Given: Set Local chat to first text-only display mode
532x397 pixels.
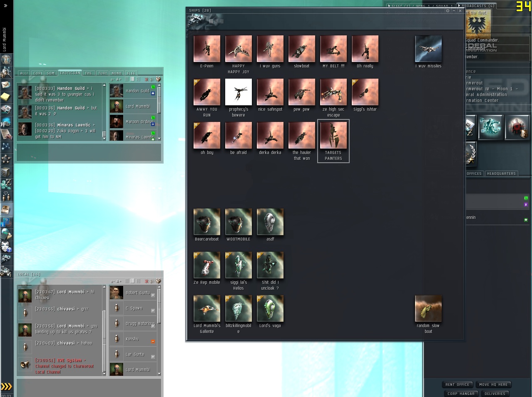Looking at the screenshot, I should point(127,281).
